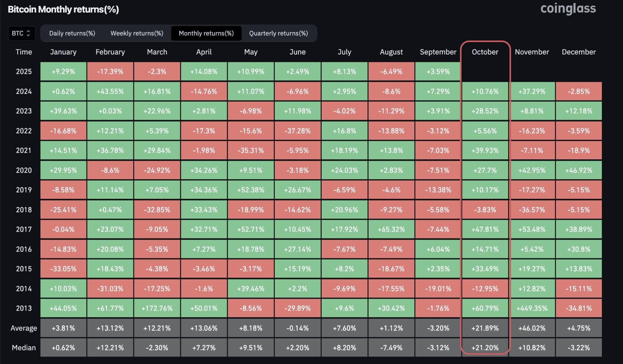
Task: Select the Average row label
Action: coord(24,328)
